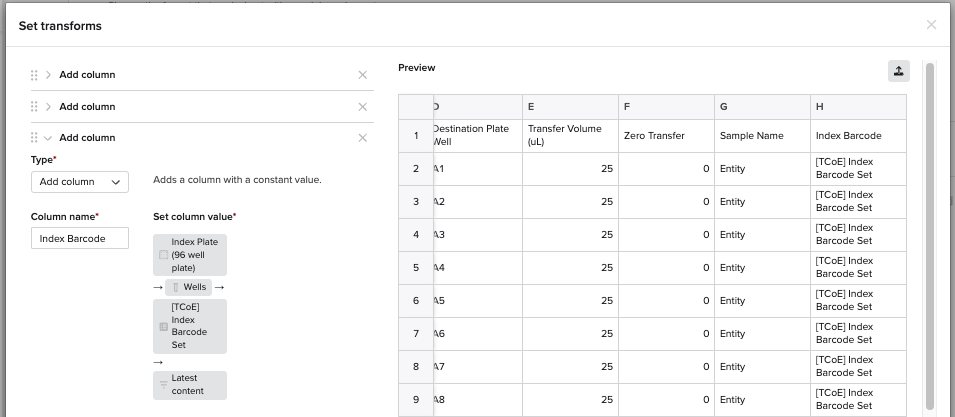Image resolution: width=955 pixels, height=417 pixels.
Task: Remove the first Add column transform
Action: coord(362,75)
